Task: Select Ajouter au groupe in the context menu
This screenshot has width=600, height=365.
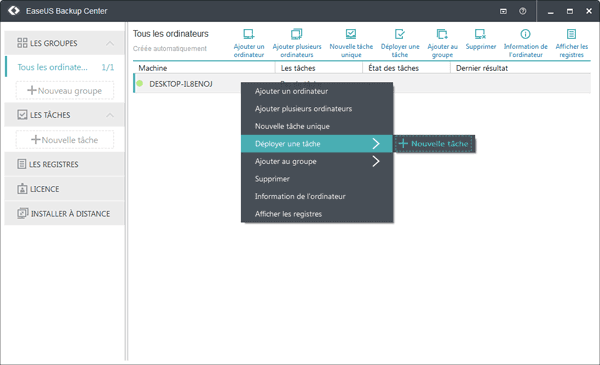Action: click(317, 161)
